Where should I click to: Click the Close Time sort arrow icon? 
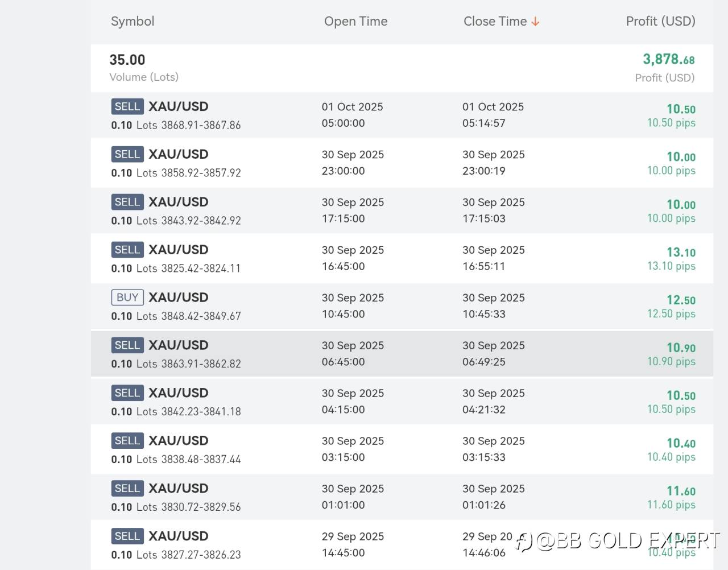[535, 22]
